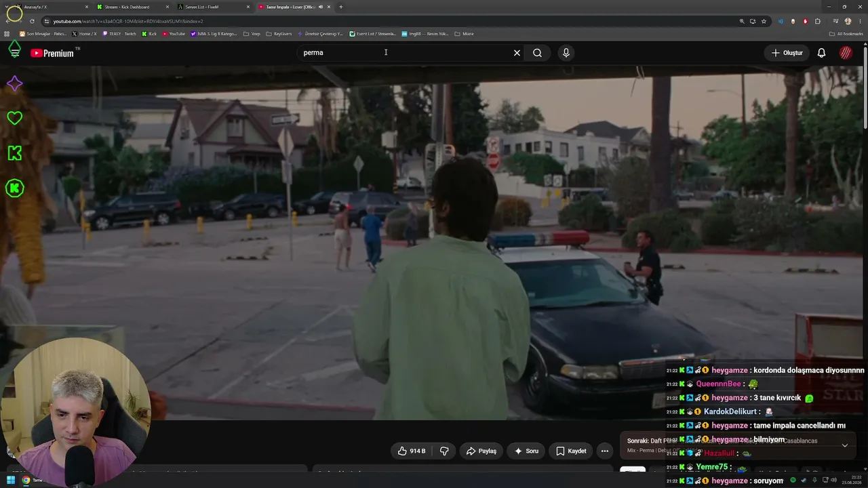This screenshot has height=488, width=868.
Task: Open a new browser tab
Action: pyautogui.click(x=340, y=7)
